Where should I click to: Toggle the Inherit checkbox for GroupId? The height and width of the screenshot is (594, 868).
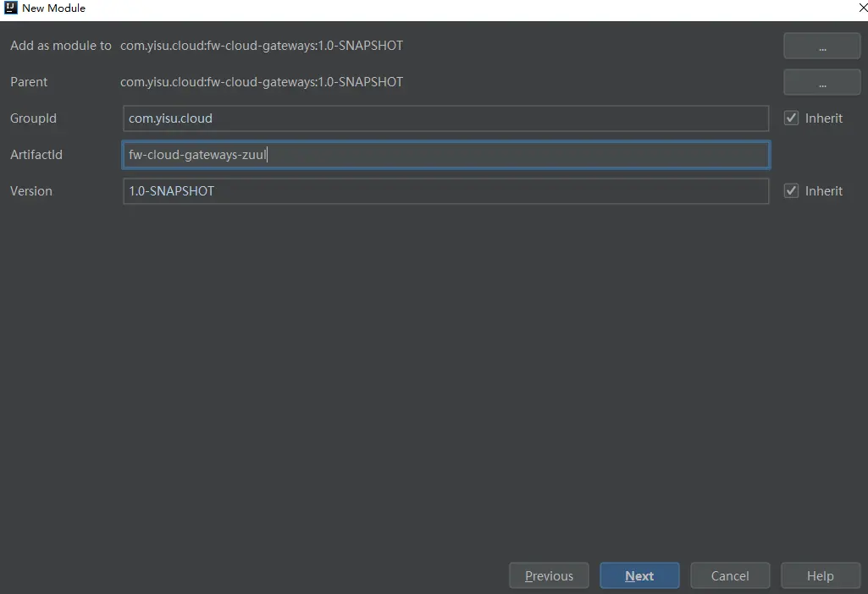click(x=792, y=118)
